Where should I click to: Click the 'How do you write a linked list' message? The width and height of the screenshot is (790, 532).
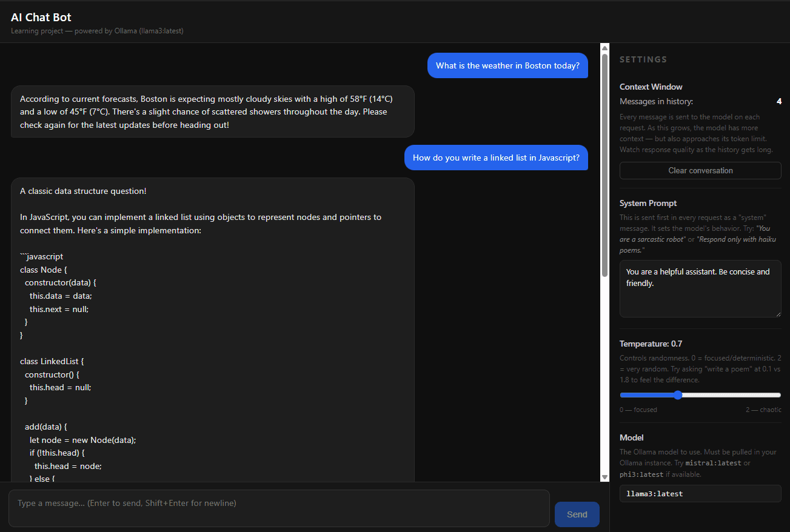[496, 158]
